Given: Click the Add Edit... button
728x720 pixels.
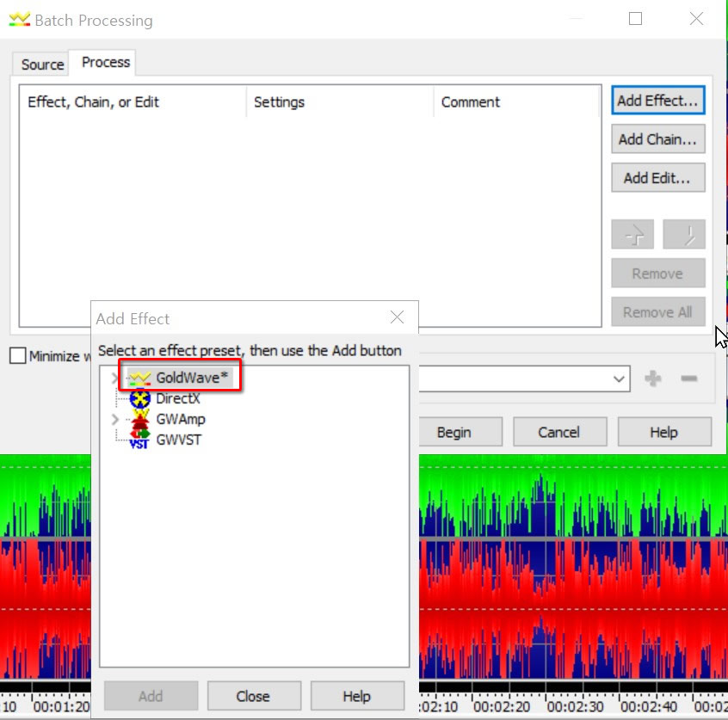Looking at the screenshot, I should (x=658, y=177).
